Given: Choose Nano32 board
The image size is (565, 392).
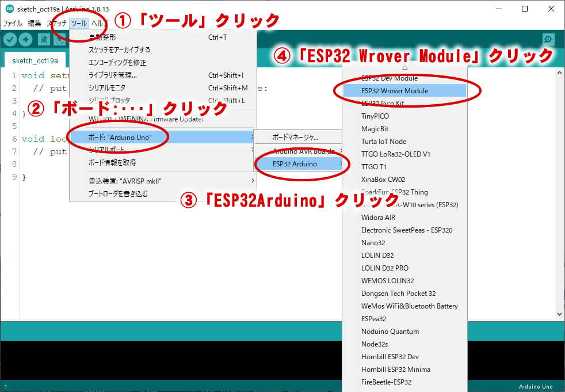Looking at the screenshot, I should coord(404,243).
